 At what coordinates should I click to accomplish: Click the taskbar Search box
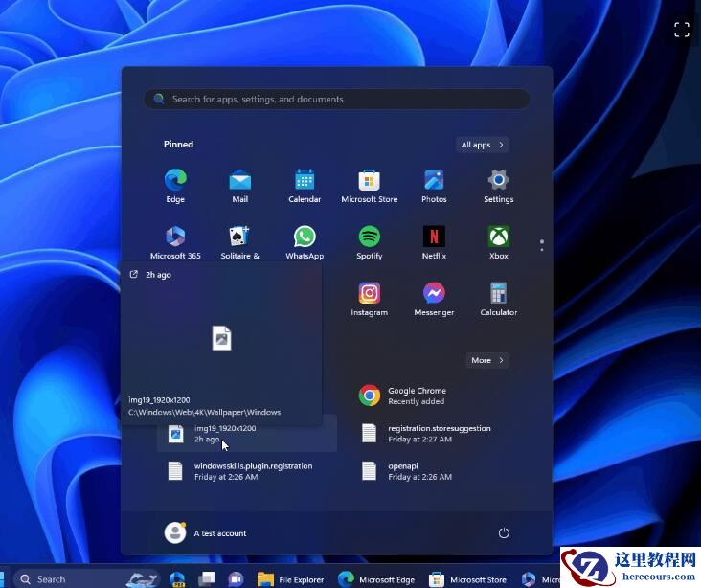click(87, 579)
